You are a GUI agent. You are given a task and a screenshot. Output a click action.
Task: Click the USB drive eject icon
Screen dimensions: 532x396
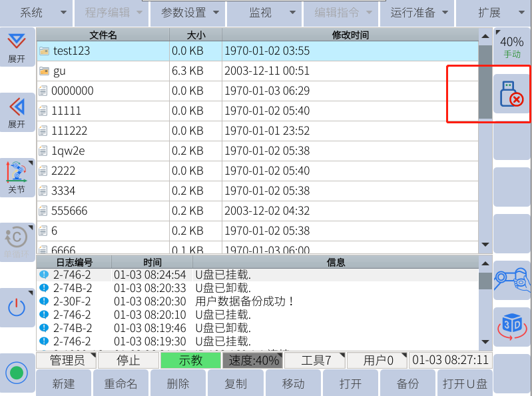coord(511,94)
